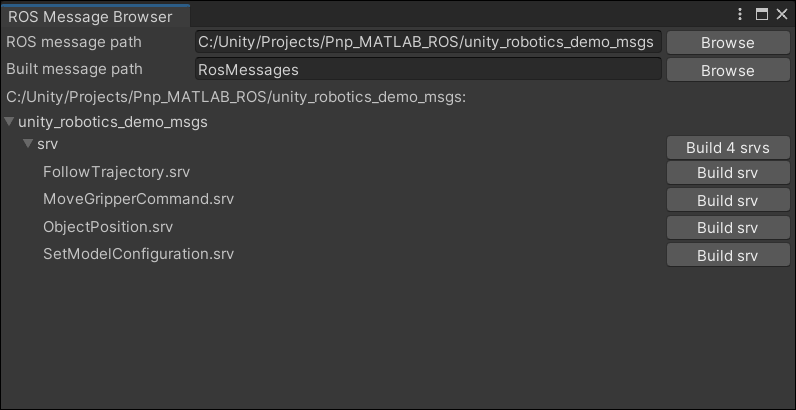
Task: Close the ROS Message Browser window
Action: pyautogui.click(x=782, y=15)
